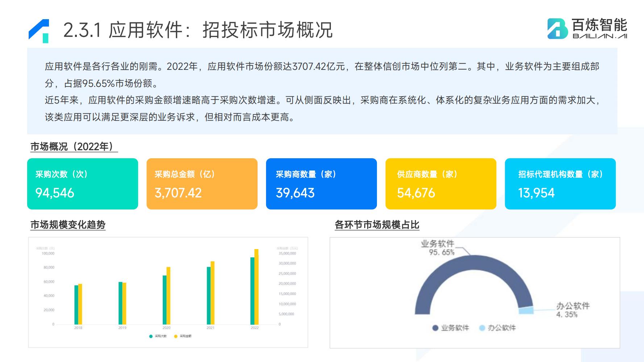The height and width of the screenshot is (362, 644).
Task: Click the green 2018 bar in the chart
Action: [x=76, y=305]
